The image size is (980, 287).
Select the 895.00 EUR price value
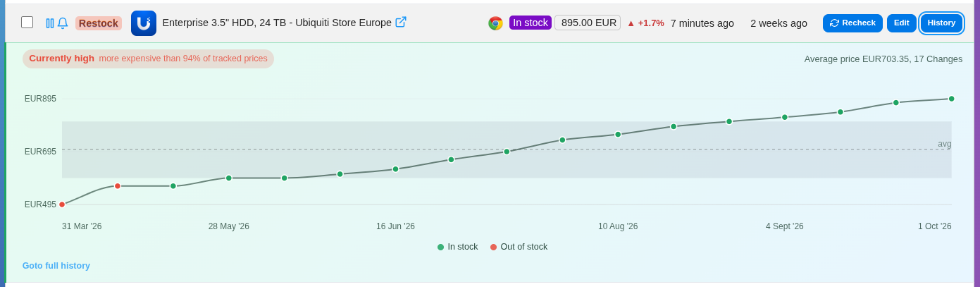click(588, 23)
